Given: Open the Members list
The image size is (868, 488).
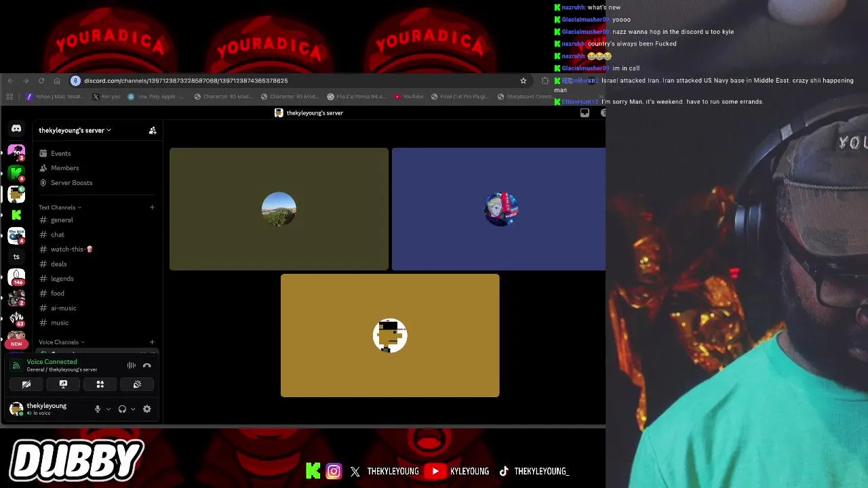Looking at the screenshot, I should pyautogui.click(x=64, y=168).
